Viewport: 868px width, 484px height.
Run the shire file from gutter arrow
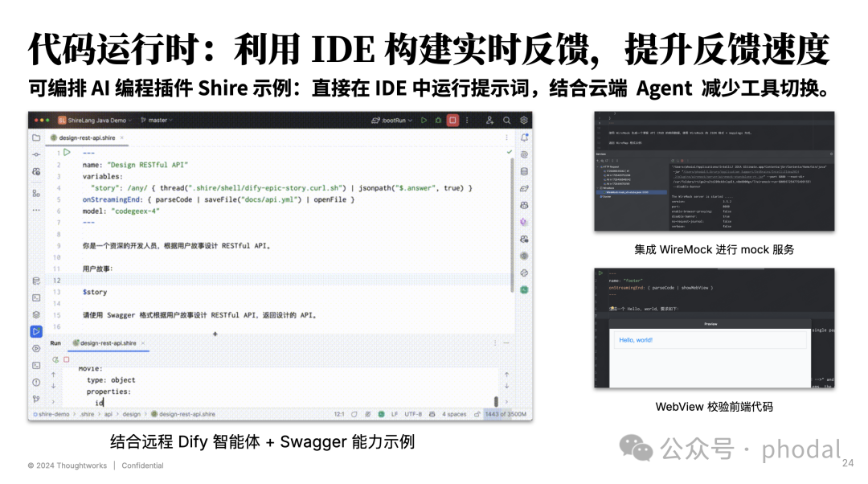(x=67, y=152)
